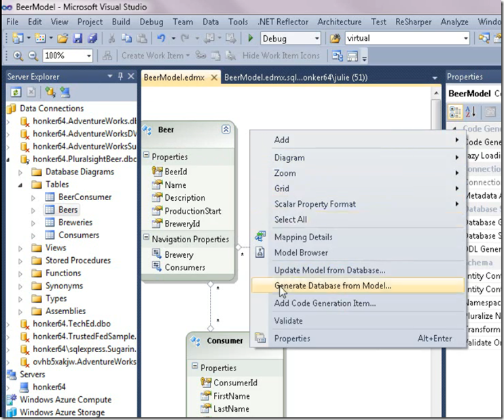Image resolution: width=504 pixels, height=420 pixels.
Task: Click the Zoom In magnifier icon
Action: 18,56
